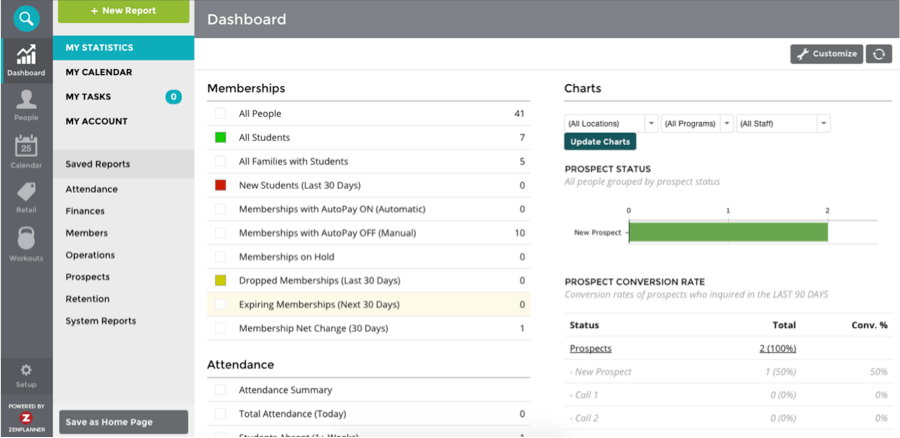Click the refresh dashboard icon
Image resolution: width=900 pixels, height=438 pixels.
[x=879, y=54]
